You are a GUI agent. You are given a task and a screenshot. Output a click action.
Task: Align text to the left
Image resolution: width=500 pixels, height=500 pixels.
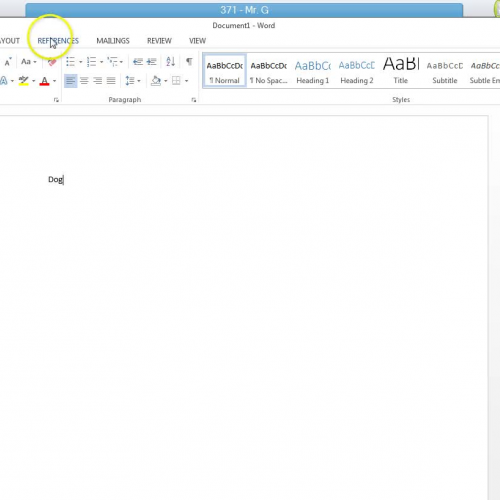click(70, 81)
